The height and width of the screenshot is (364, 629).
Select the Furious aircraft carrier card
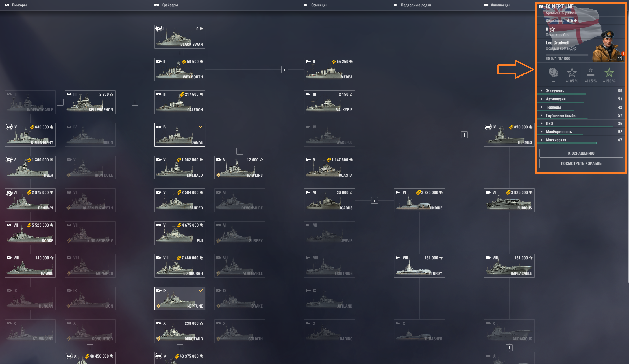pyautogui.click(x=509, y=200)
